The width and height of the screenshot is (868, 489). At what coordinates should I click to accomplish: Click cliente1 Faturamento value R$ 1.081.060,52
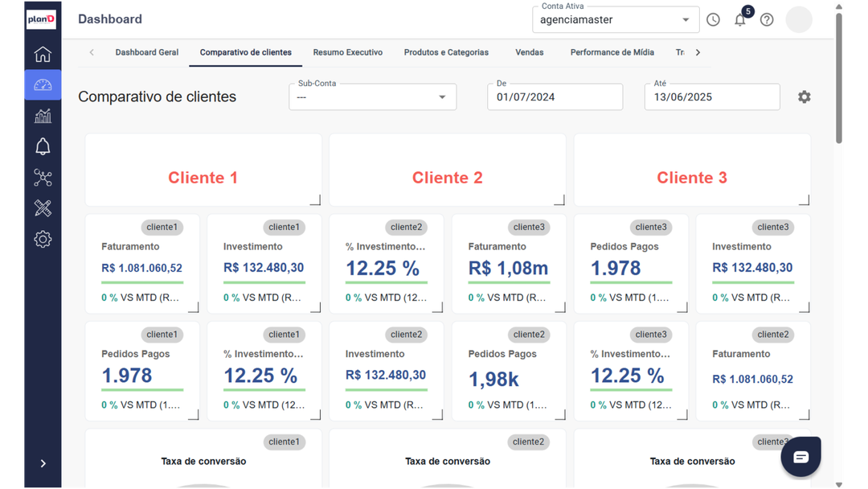click(141, 268)
